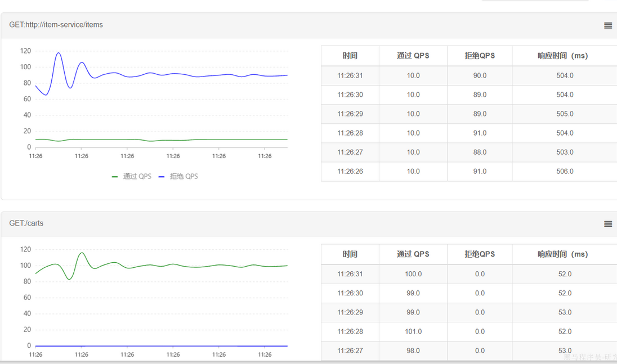Select GET:/carts panel title
617x364 pixels.
26,223
